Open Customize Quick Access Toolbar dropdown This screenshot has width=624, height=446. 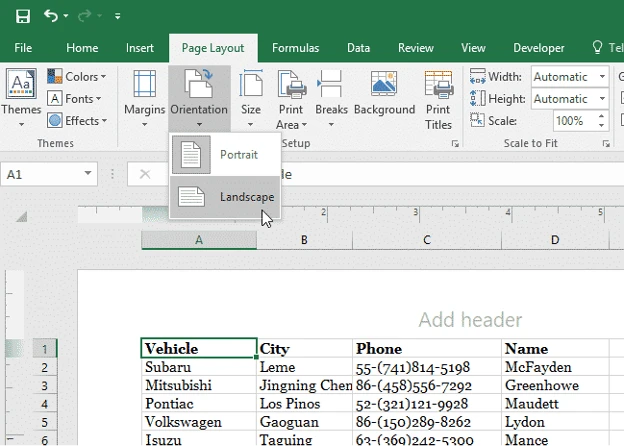(117, 16)
